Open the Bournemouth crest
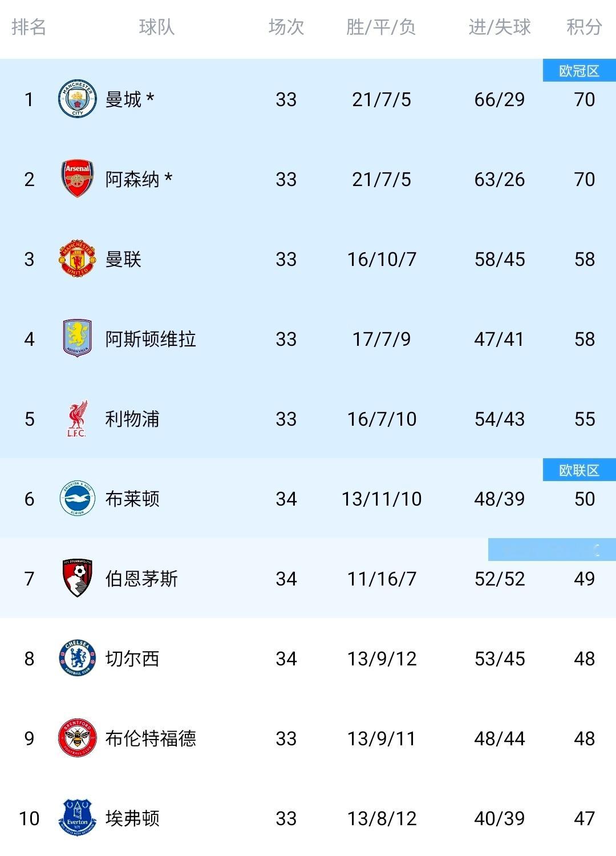 coord(77,578)
